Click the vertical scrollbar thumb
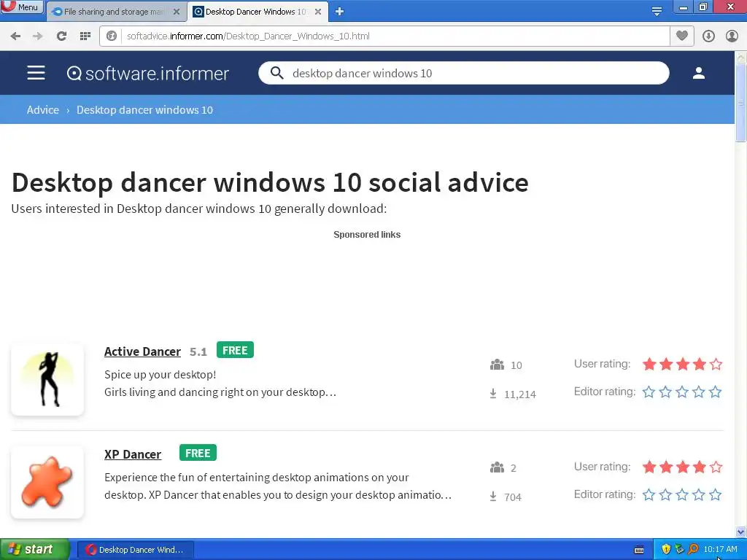The image size is (747, 560). (x=741, y=102)
